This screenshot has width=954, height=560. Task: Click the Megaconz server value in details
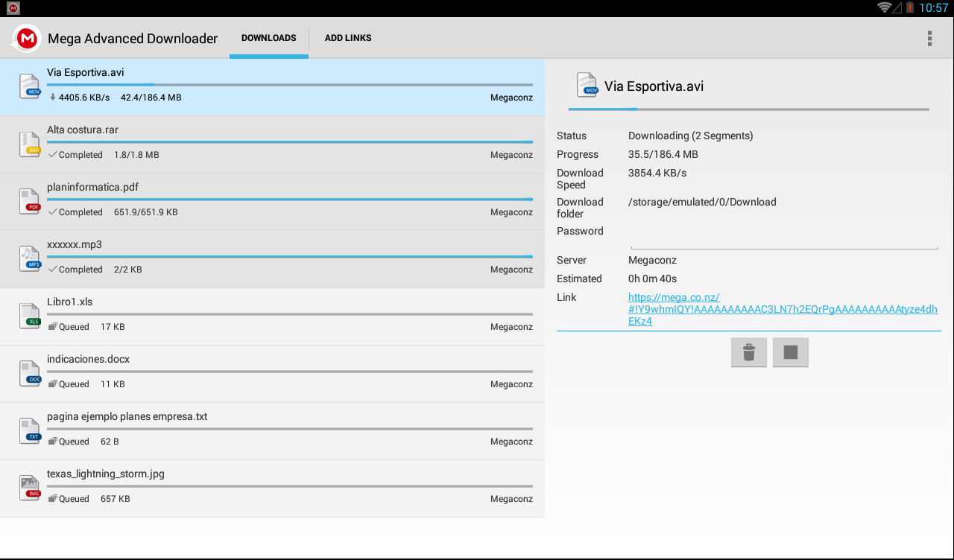click(652, 260)
